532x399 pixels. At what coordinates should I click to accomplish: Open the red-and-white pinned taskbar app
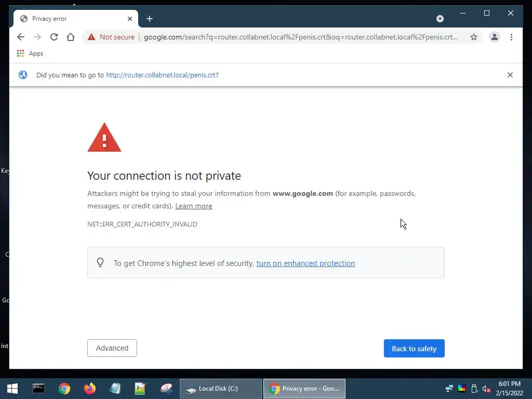[166, 389]
